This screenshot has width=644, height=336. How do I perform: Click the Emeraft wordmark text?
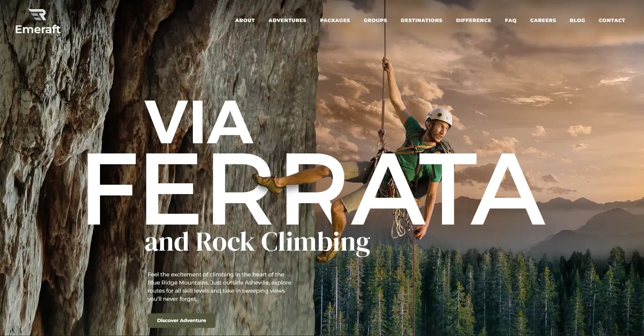pos(38,29)
